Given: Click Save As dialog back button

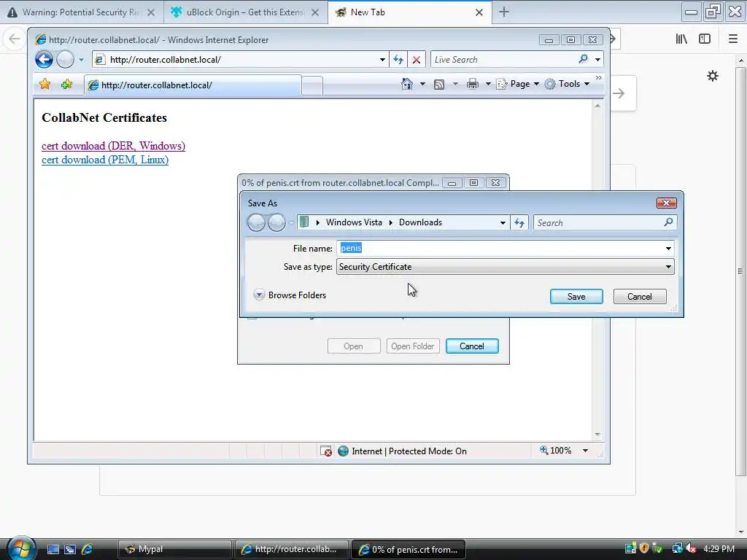Looking at the screenshot, I should (x=256, y=222).
